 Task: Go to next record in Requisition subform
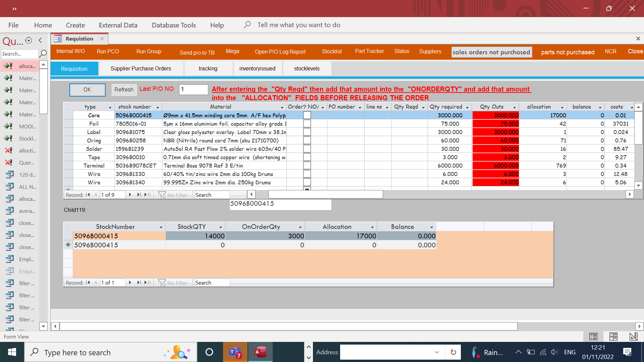point(130,195)
